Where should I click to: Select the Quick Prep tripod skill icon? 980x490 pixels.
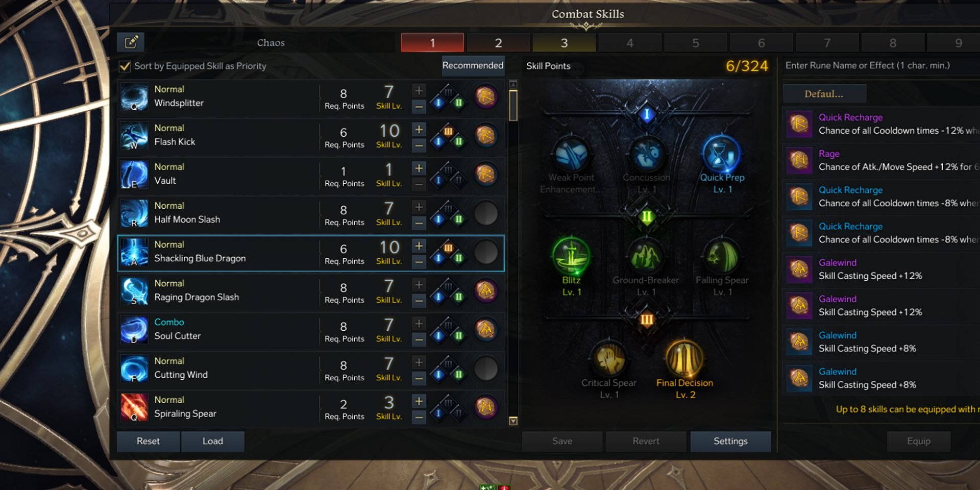tap(722, 154)
